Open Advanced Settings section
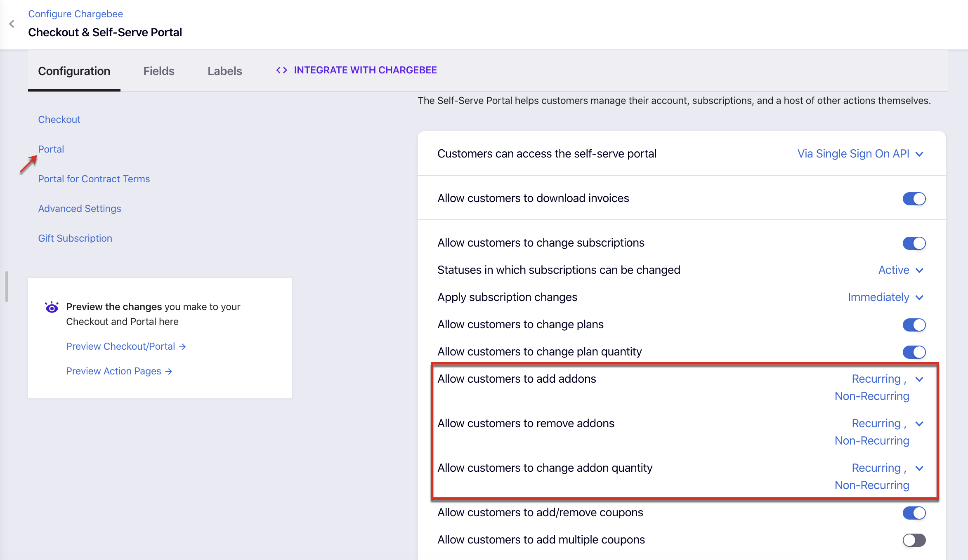The height and width of the screenshot is (560, 968). click(79, 209)
